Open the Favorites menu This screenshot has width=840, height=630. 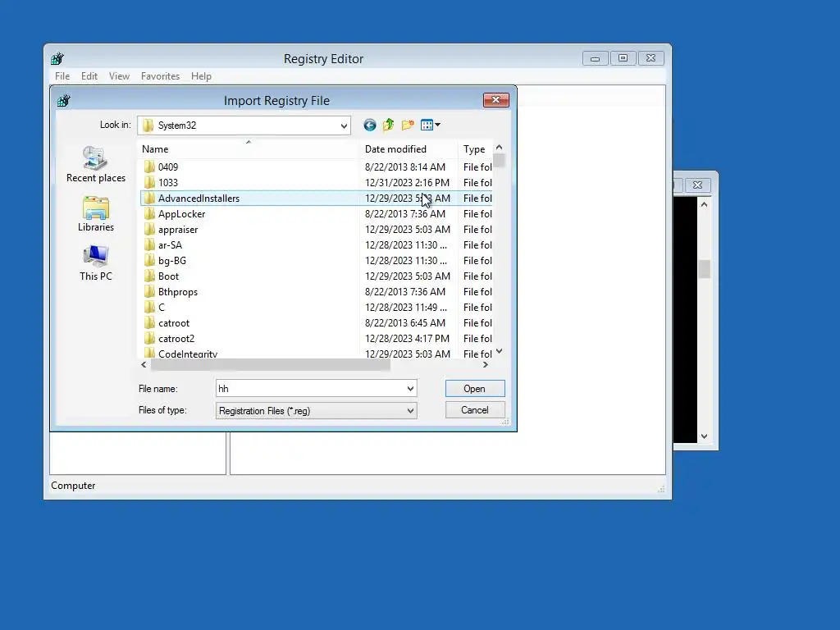click(x=160, y=76)
